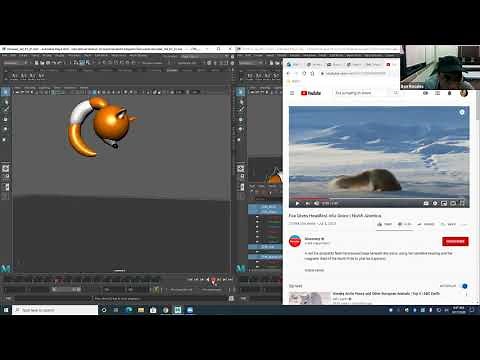Image resolution: width=480 pixels, height=360 pixels.
Task: Open Maya Edit menu
Action: pos(13,55)
